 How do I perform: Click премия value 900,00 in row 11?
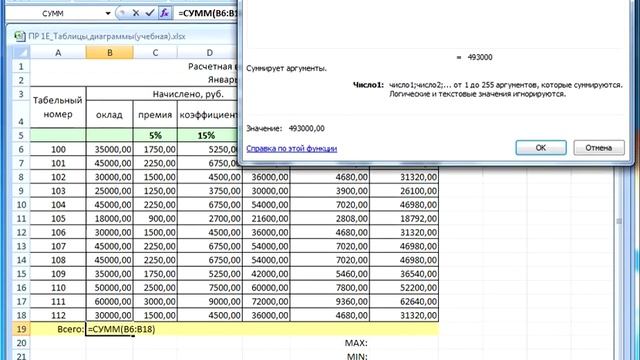click(x=155, y=219)
